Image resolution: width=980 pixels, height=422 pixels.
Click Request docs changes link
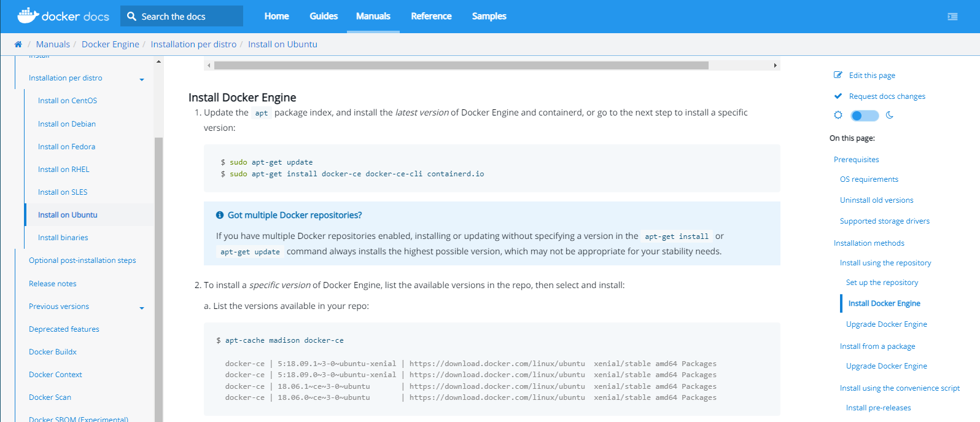(887, 96)
